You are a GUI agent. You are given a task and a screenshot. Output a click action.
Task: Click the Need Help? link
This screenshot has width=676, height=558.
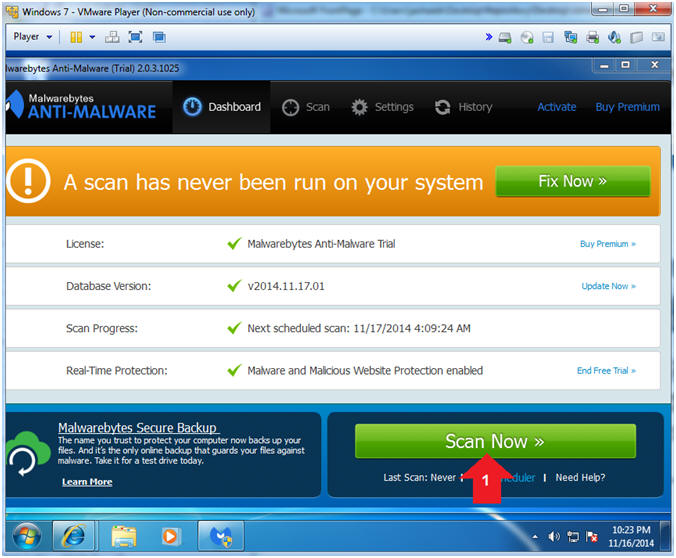pyautogui.click(x=580, y=477)
